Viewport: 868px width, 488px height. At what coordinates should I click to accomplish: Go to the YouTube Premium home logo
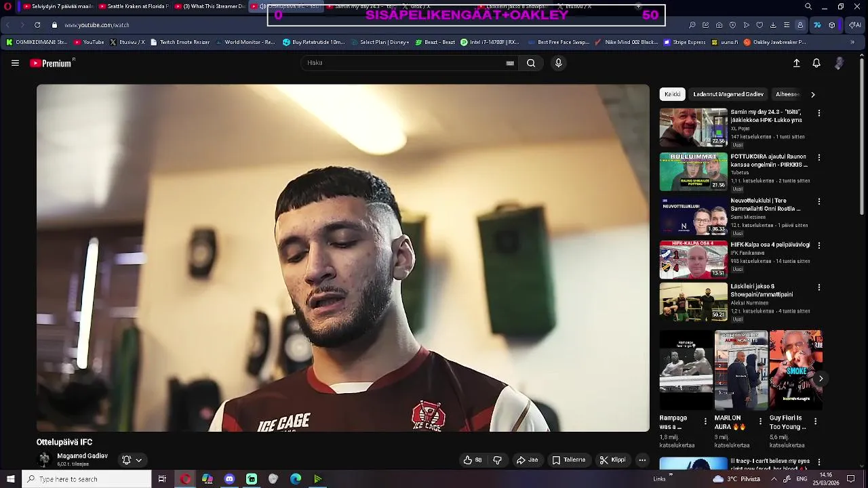[x=52, y=63]
